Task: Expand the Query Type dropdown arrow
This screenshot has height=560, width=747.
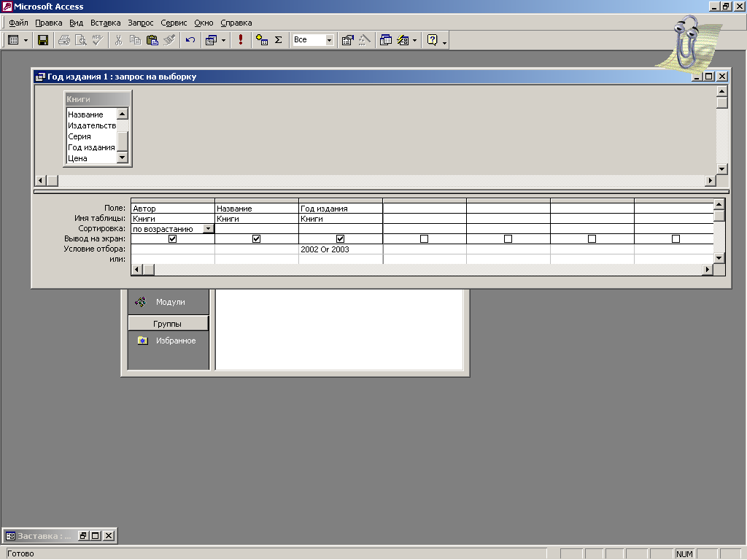Action: pyautogui.click(x=223, y=40)
